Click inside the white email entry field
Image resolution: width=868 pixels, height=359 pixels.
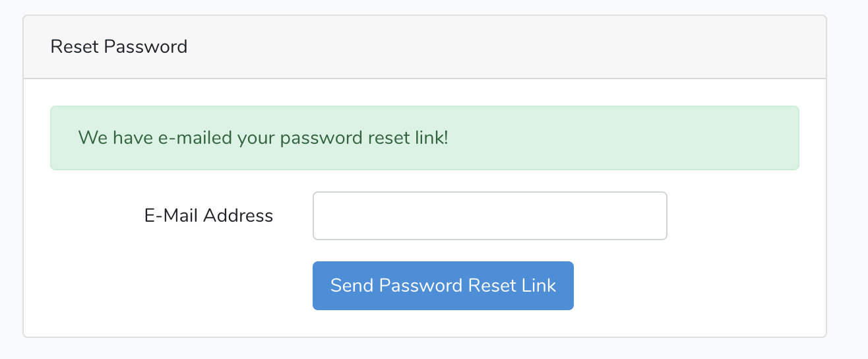(489, 216)
